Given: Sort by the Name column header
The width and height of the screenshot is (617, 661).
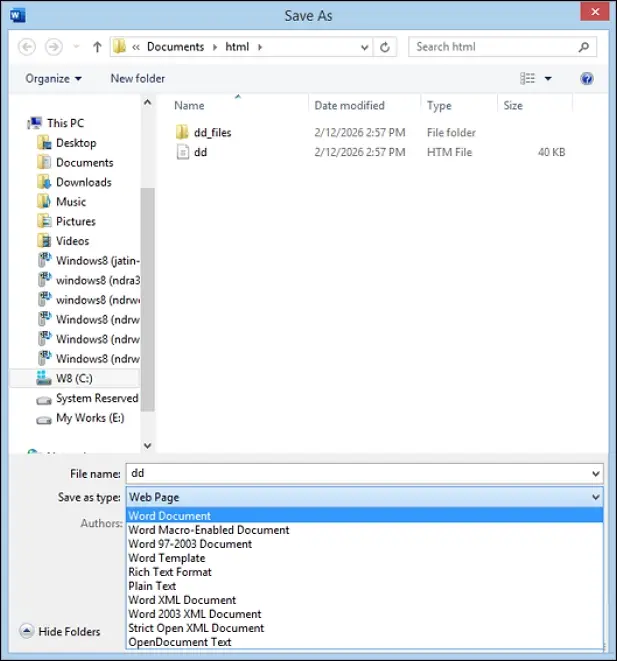Looking at the screenshot, I should tap(189, 105).
